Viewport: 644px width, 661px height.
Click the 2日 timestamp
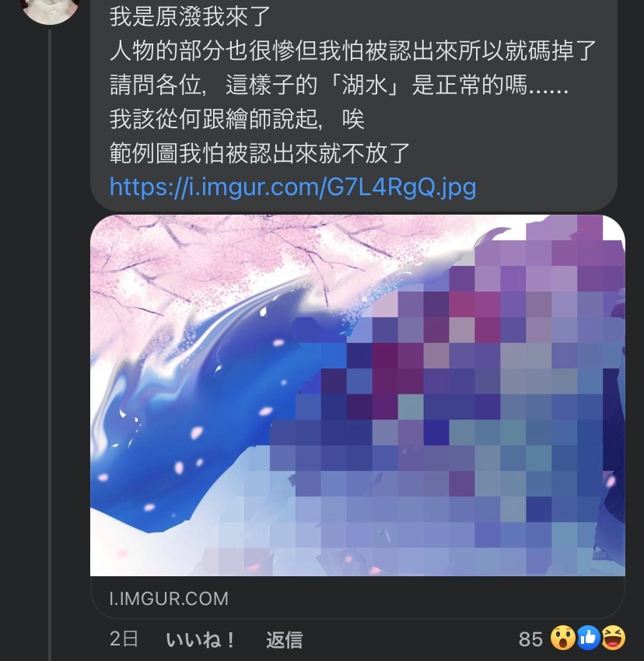[x=124, y=639]
